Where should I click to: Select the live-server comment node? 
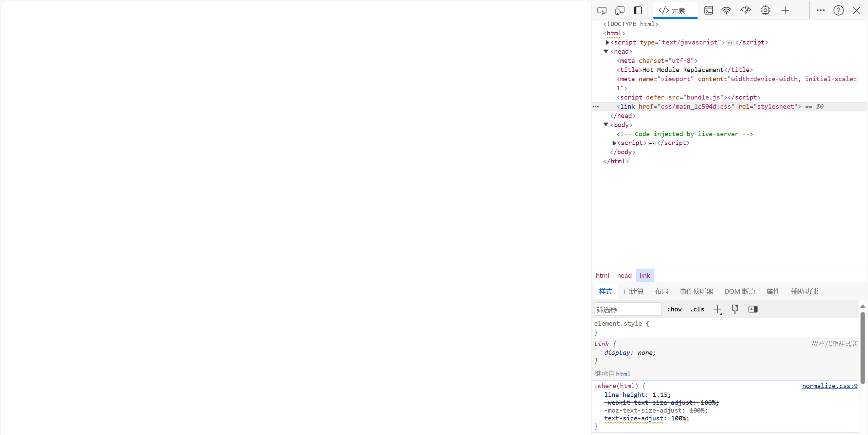[x=685, y=134]
